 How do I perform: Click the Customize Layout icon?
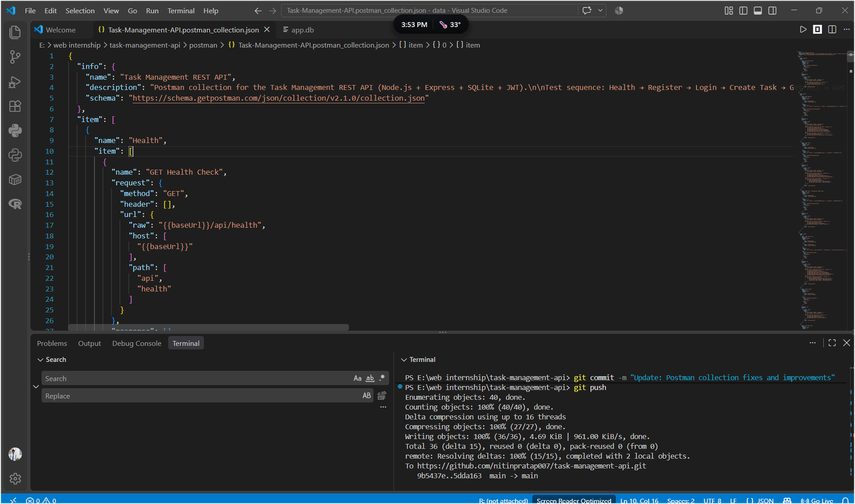click(729, 11)
